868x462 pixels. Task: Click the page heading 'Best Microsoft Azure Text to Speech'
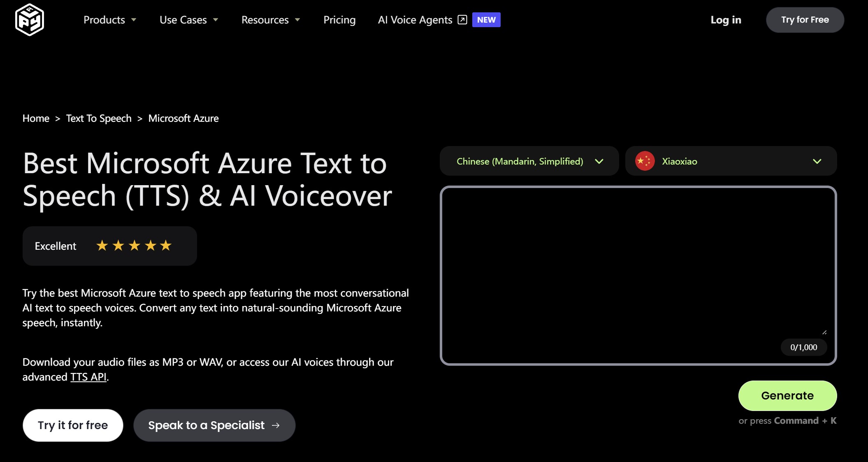(207, 179)
